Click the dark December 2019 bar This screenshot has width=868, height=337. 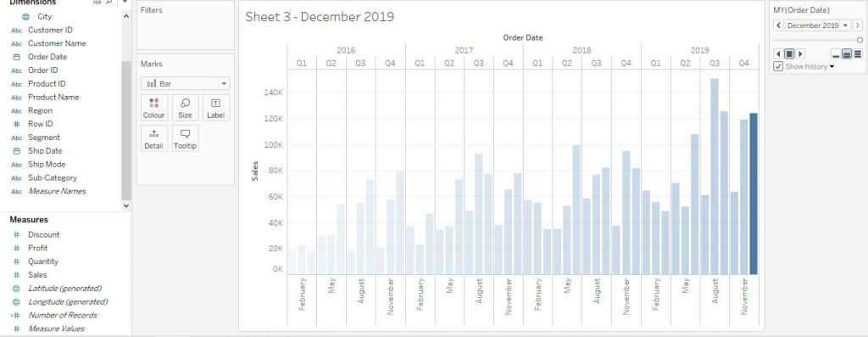[754, 194]
